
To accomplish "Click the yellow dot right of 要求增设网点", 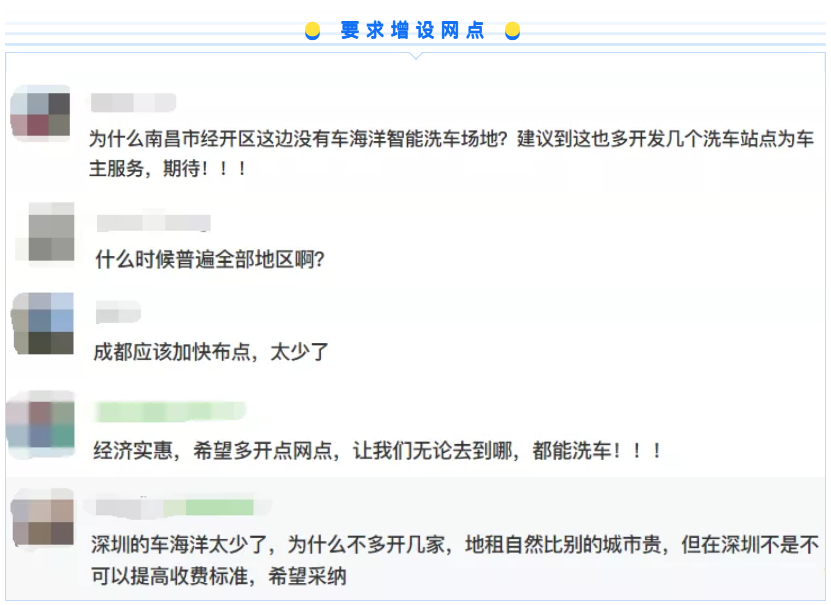I will pos(513,31).
